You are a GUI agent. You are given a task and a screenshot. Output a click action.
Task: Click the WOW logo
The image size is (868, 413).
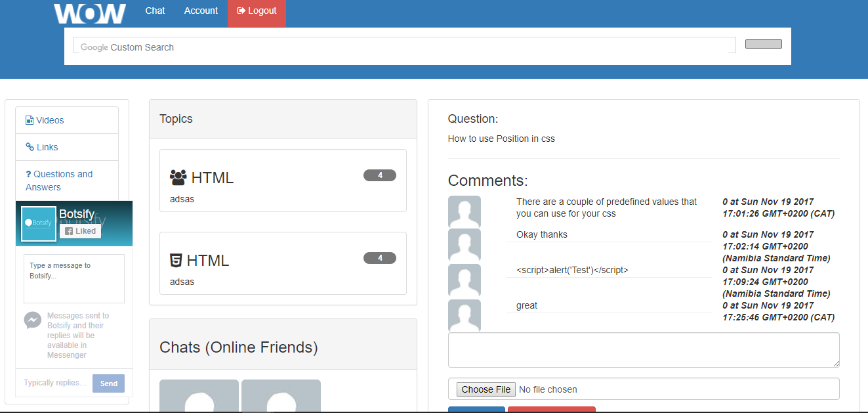tap(90, 13)
